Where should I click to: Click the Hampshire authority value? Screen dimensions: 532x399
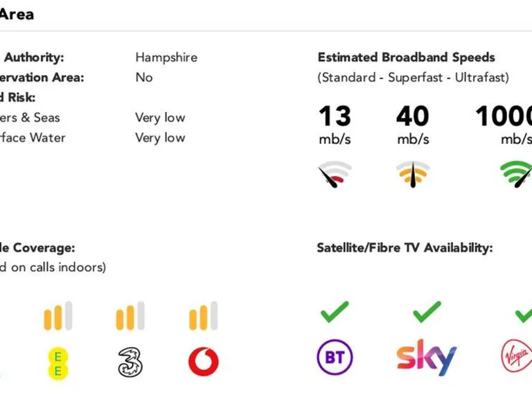pos(166,57)
